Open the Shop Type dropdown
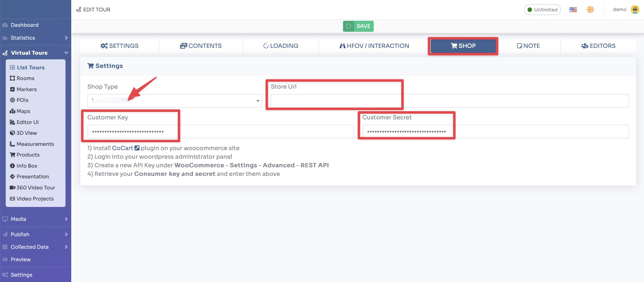The height and width of the screenshot is (282, 644). pyautogui.click(x=175, y=101)
